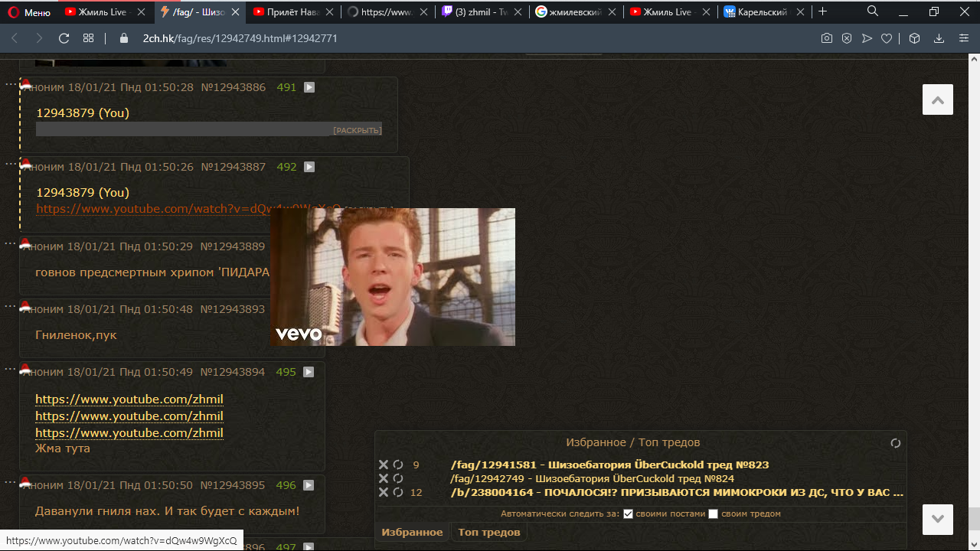980x551 pixels.
Task: Go forward one page
Action: click(x=39, y=38)
